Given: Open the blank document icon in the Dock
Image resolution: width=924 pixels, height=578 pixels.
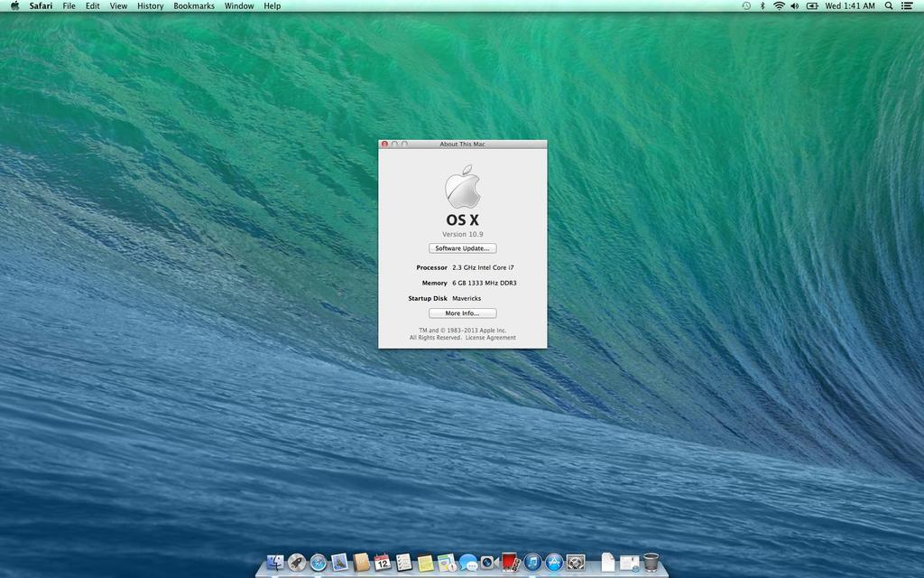Looking at the screenshot, I should [607, 562].
